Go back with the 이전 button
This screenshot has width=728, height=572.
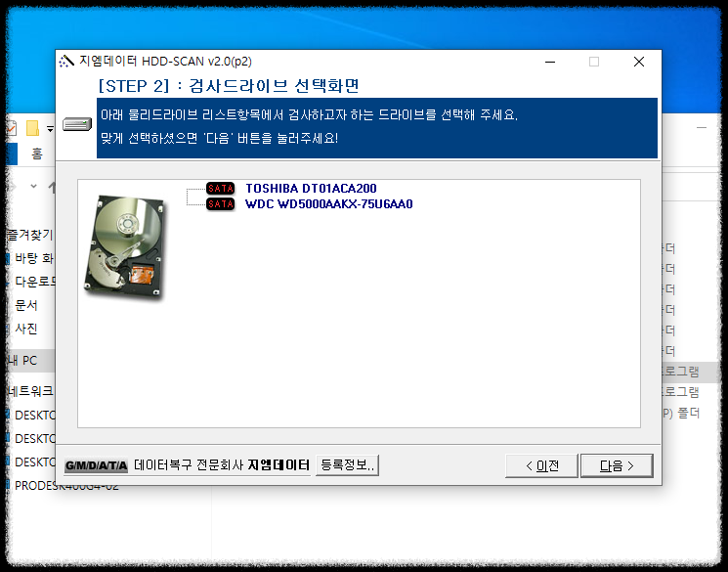(x=541, y=465)
